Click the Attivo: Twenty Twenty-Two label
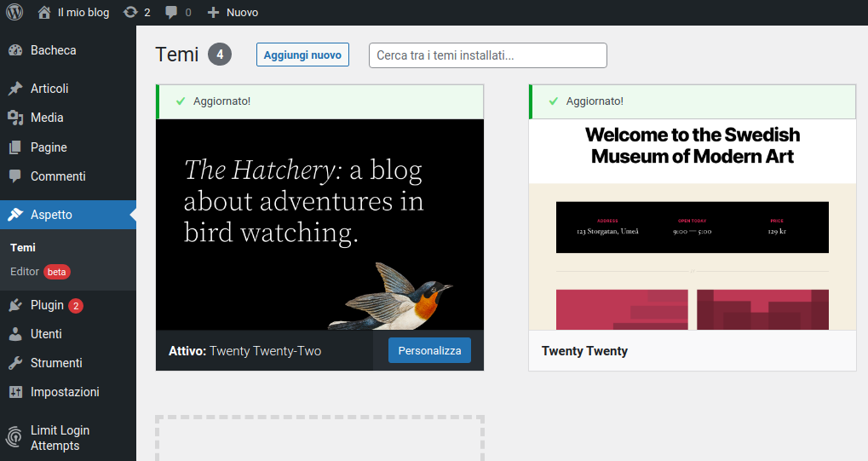This screenshot has height=461, width=868. (x=244, y=351)
